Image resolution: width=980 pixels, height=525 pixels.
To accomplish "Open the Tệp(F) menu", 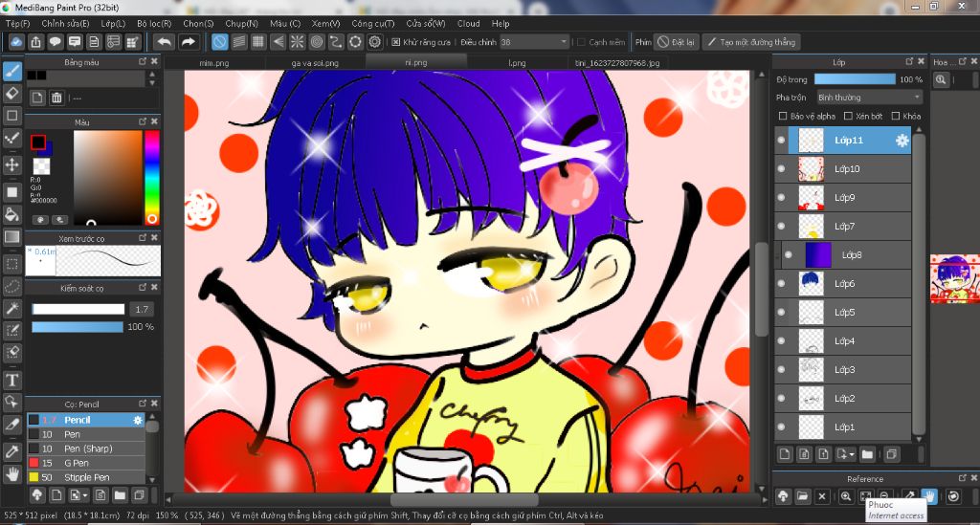I will (17, 23).
